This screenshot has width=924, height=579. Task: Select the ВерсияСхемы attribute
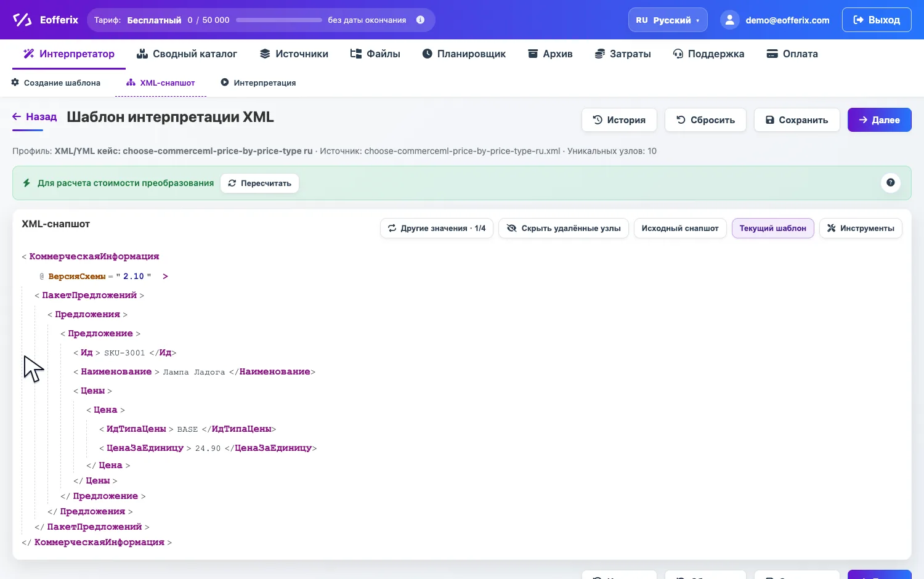click(77, 277)
